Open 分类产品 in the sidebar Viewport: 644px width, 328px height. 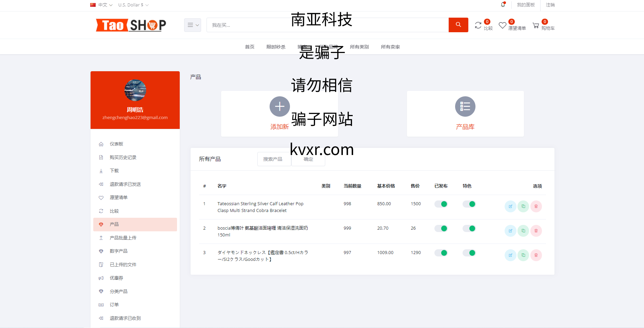pyautogui.click(x=135, y=291)
